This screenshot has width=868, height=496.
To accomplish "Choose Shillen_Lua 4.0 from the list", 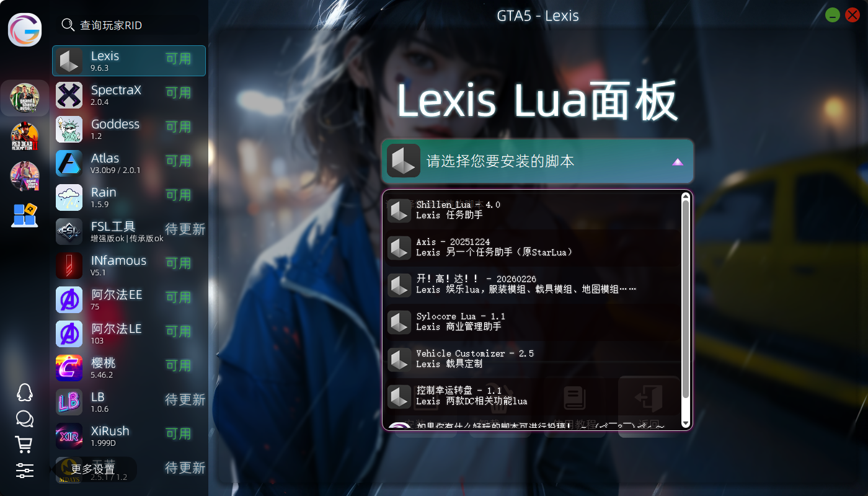I will (x=532, y=210).
